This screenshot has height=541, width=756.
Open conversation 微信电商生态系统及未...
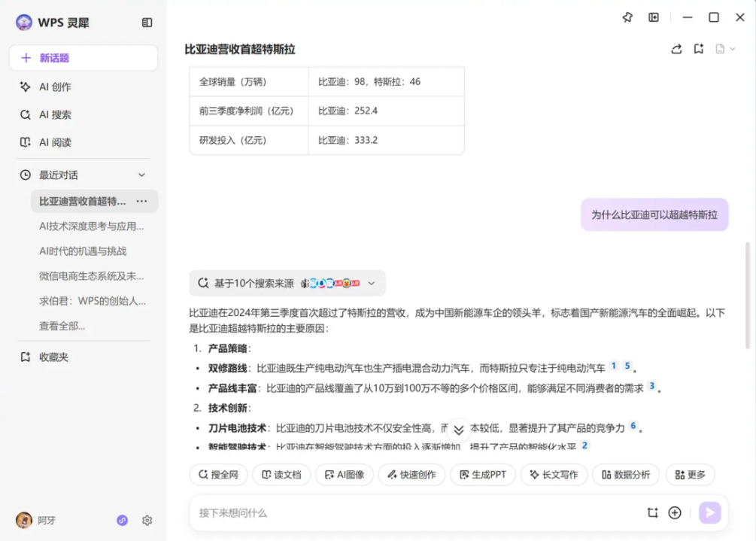91,276
